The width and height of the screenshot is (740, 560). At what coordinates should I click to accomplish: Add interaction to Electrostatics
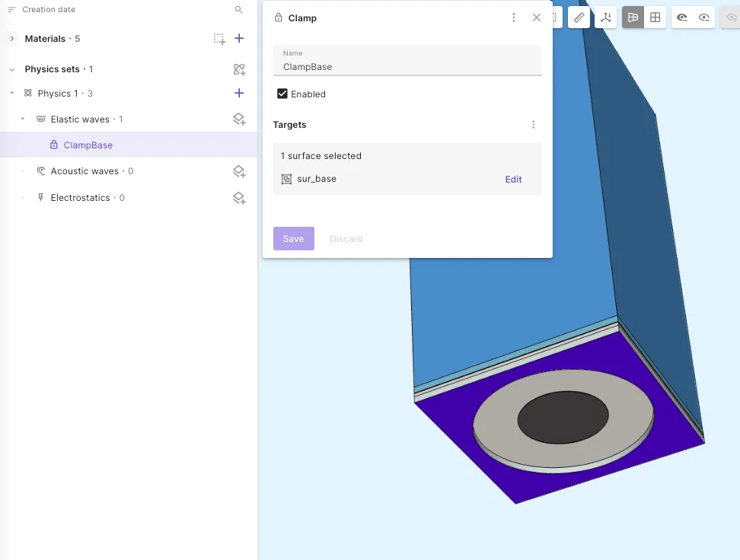tap(239, 198)
